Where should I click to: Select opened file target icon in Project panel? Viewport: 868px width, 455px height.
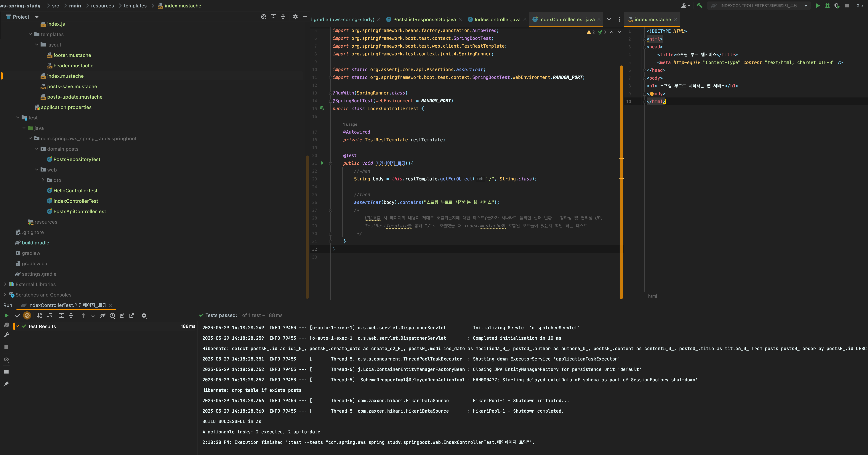[264, 17]
